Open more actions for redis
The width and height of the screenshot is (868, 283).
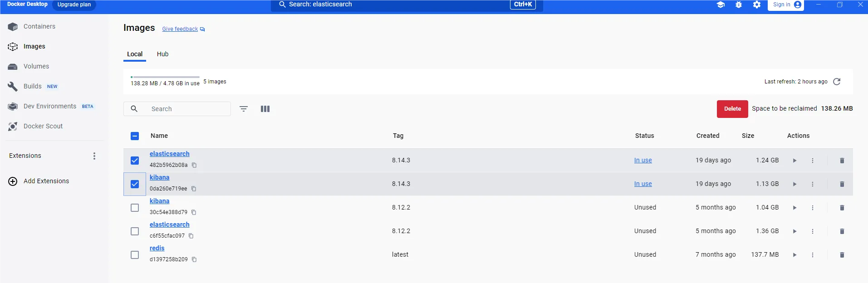(x=813, y=255)
